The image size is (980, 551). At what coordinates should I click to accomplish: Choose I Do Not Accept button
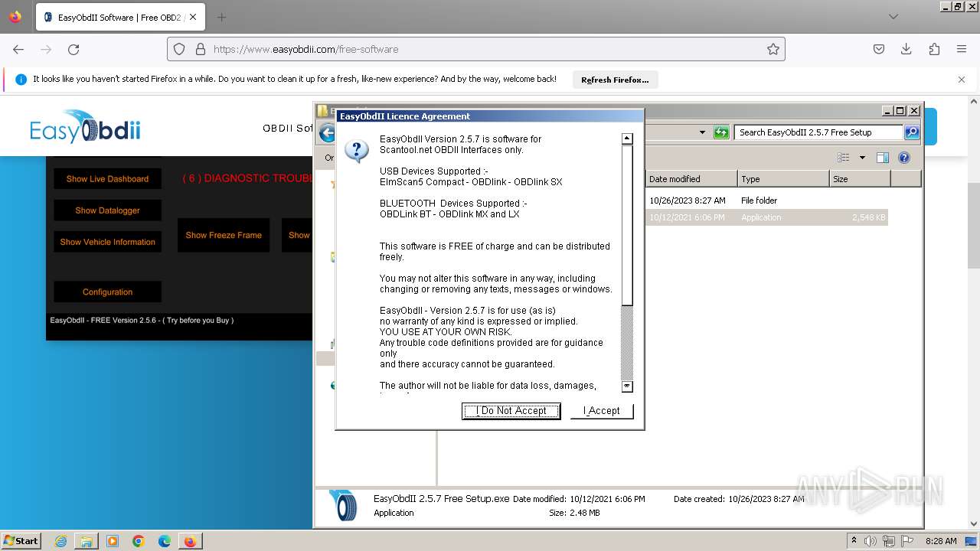[511, 411]
